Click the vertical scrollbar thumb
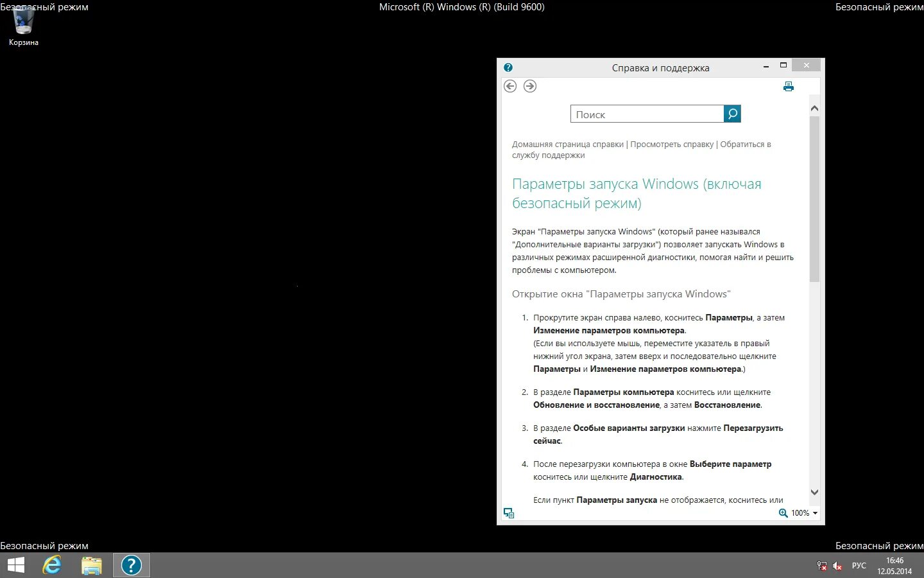Viewport: 924px width, 578px height. [814, 199]
